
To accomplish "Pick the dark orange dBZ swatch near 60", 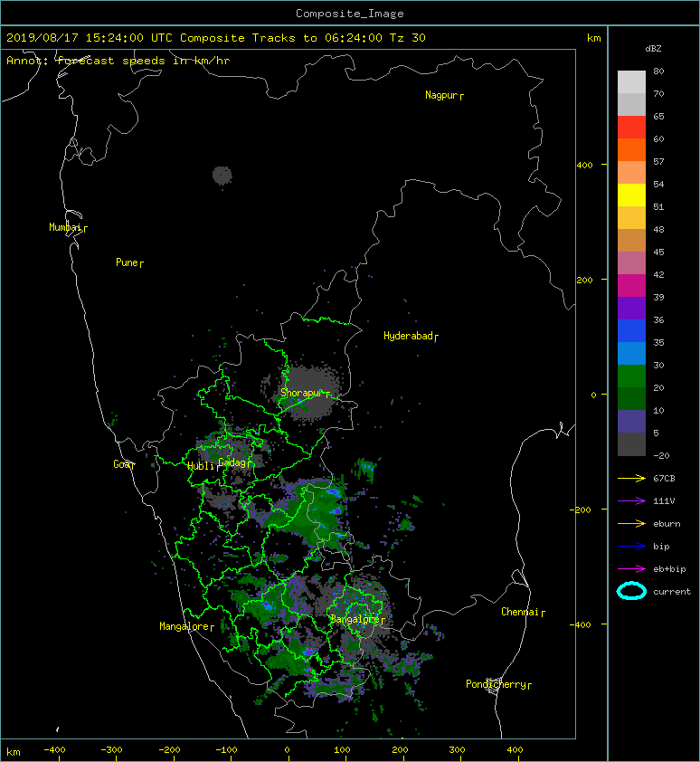I will pos(631,149).
